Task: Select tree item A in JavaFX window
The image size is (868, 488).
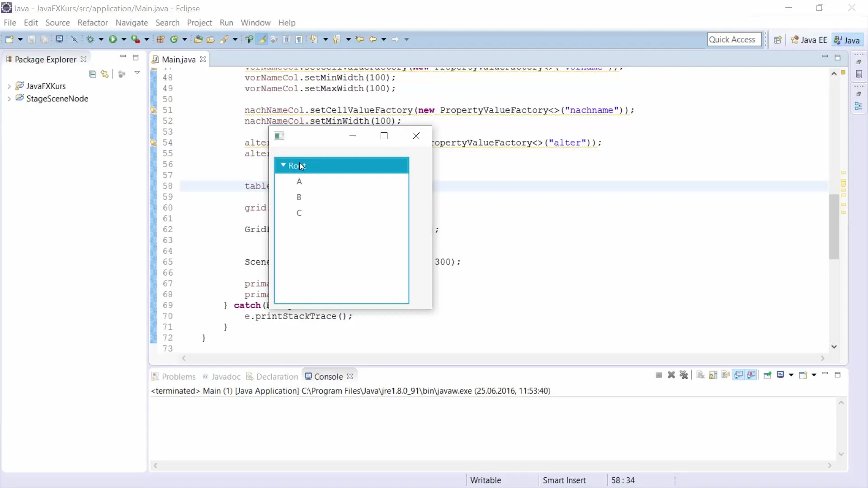Action: (x=342, y=182)
